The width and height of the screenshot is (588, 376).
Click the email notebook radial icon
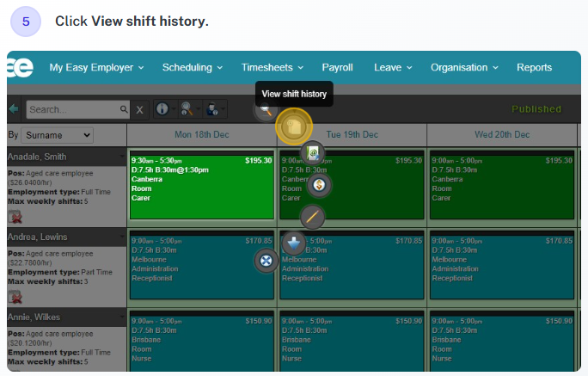(x=313, y=153)
